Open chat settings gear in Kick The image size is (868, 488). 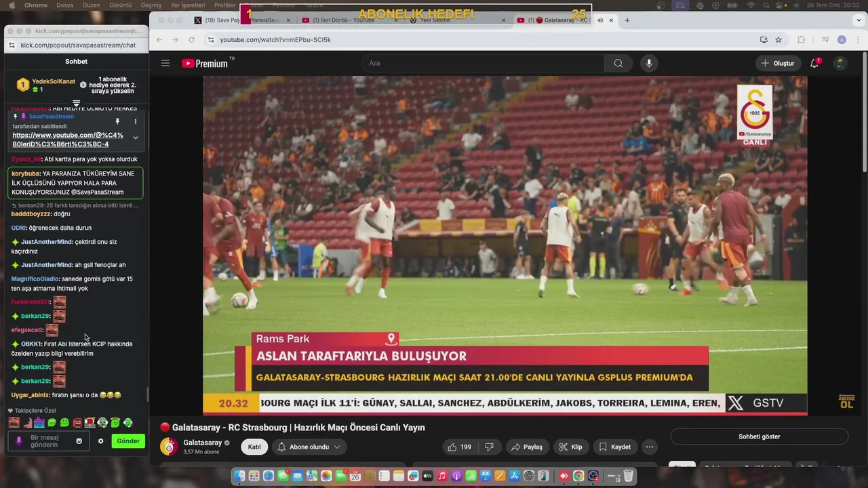pyautogui.click(x=100, y=441)
